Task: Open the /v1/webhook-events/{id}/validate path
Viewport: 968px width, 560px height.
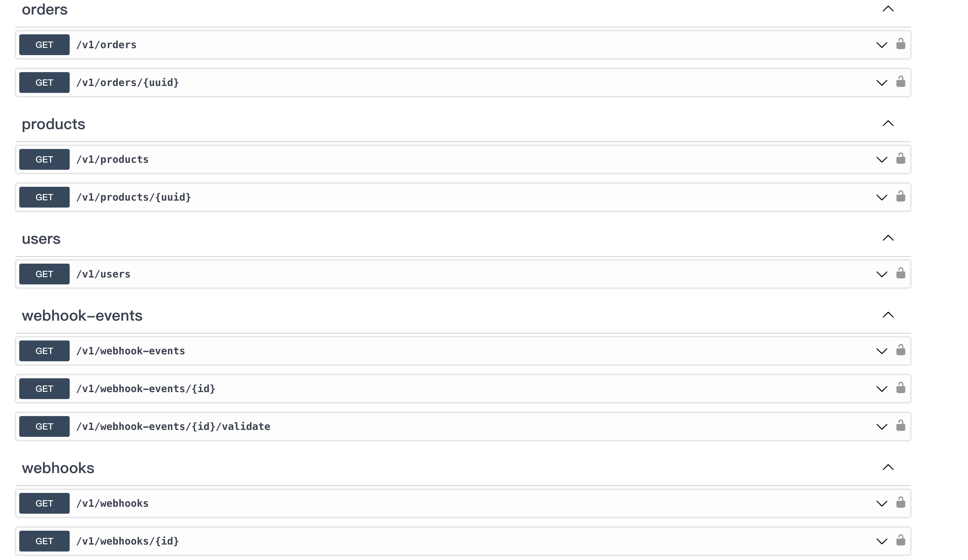Action: pos(173,426)
